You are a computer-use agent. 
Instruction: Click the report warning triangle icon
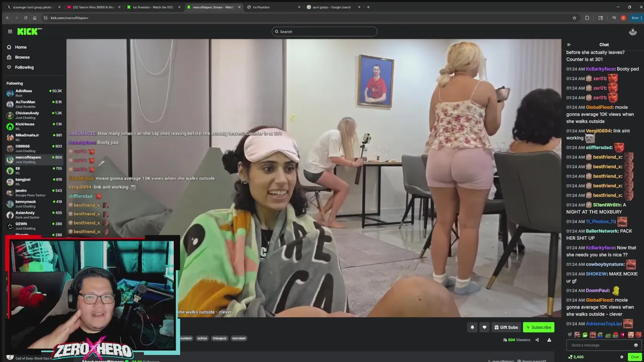click(549, 340)
